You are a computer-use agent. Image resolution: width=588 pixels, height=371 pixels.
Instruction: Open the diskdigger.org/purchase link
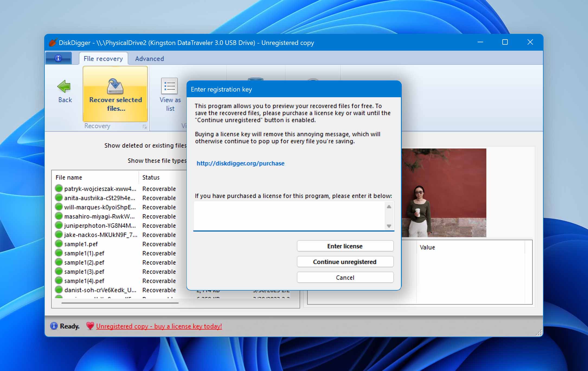pos(240,163)
